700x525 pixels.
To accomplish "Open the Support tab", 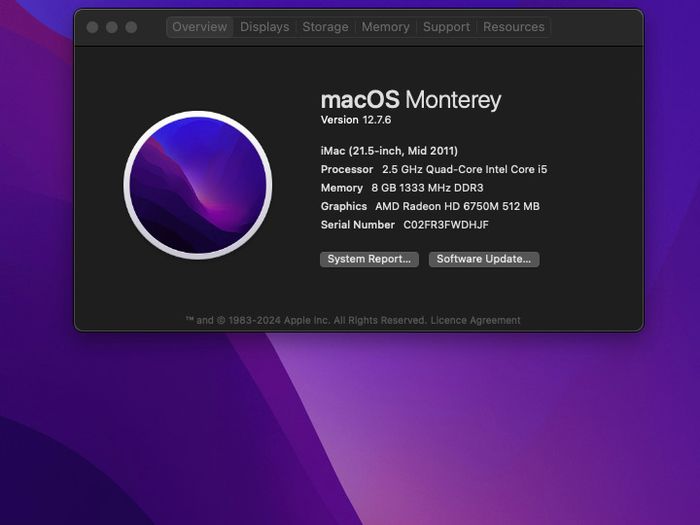I will coord(446,27).
